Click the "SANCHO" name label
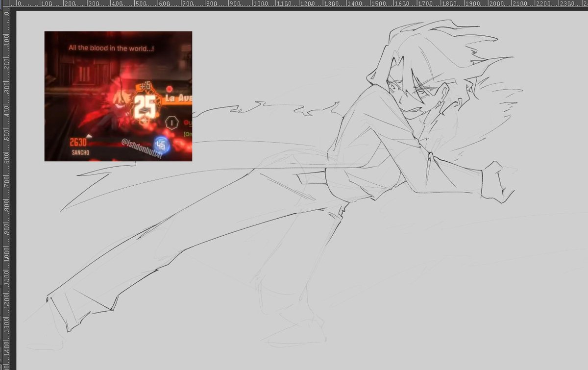 [81, 152]
